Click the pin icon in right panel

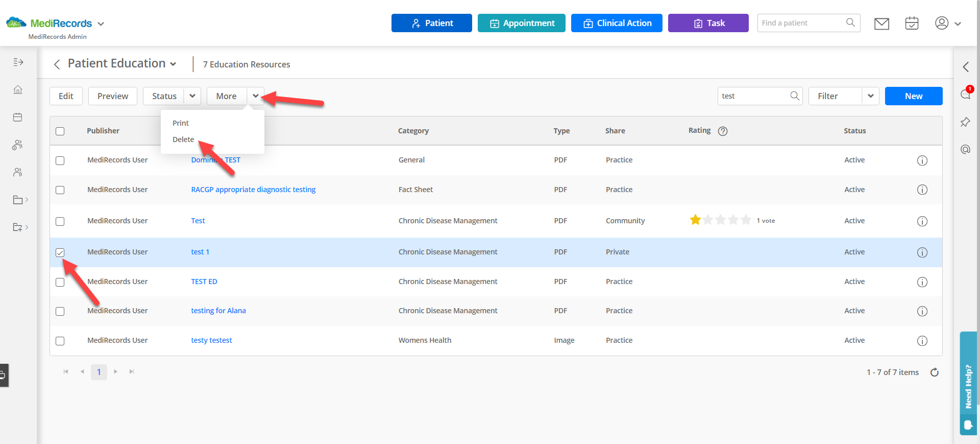click(966, 122)
